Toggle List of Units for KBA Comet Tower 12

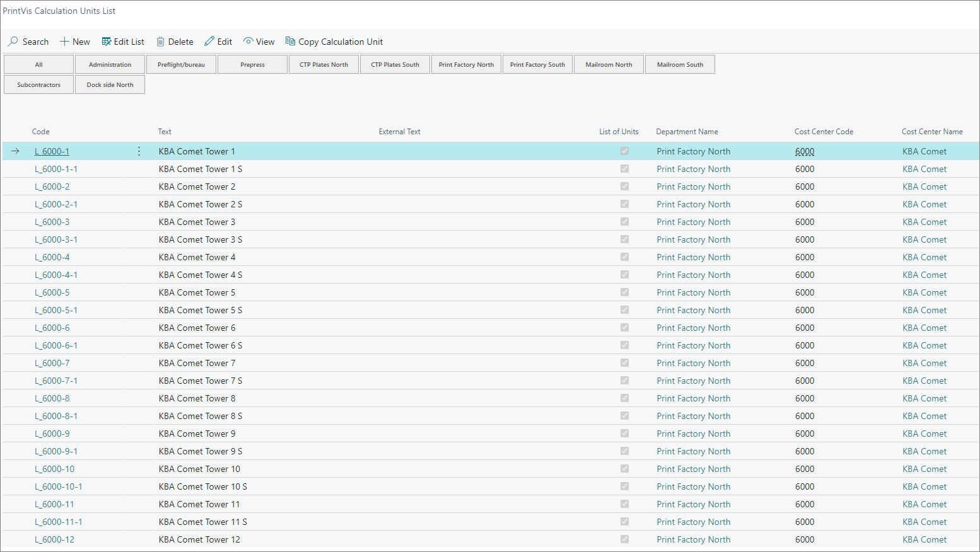(624, 539)
